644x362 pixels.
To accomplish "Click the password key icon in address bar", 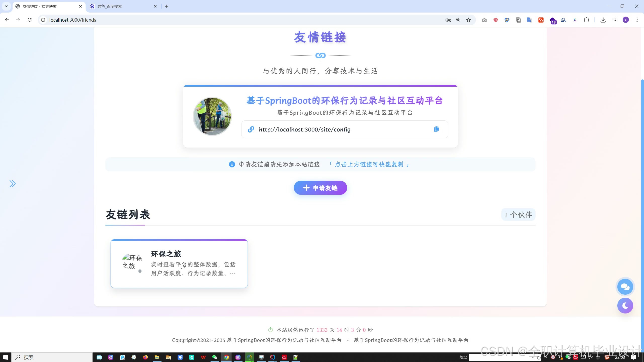I will (448, 20).
